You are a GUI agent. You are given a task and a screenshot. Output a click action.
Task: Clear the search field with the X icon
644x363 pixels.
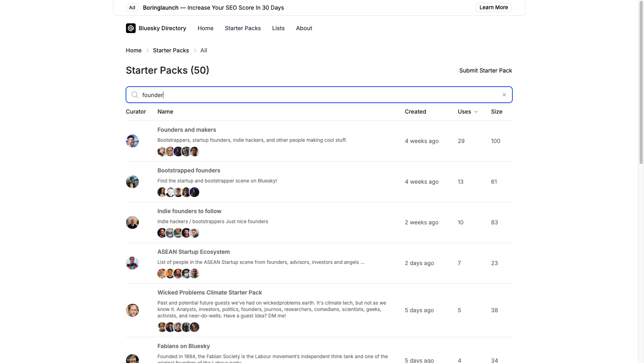tap(504, 95)
